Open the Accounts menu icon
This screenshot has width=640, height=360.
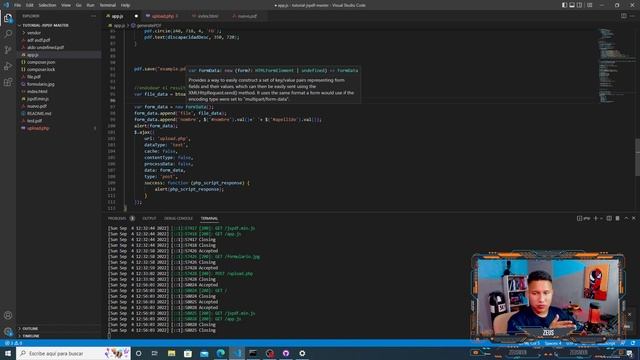coord(8,315)
